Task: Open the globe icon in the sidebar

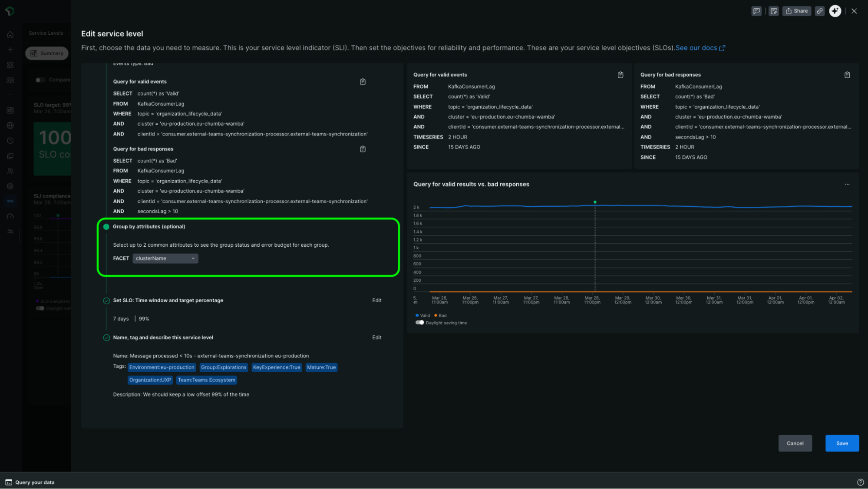Action: pos(10,126)
